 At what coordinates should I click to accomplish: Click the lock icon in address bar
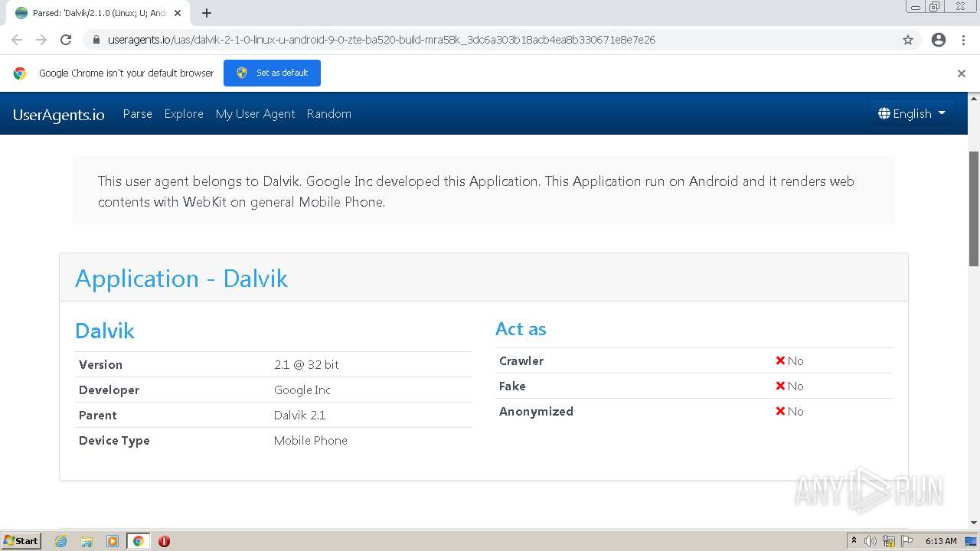pos(96,40)
